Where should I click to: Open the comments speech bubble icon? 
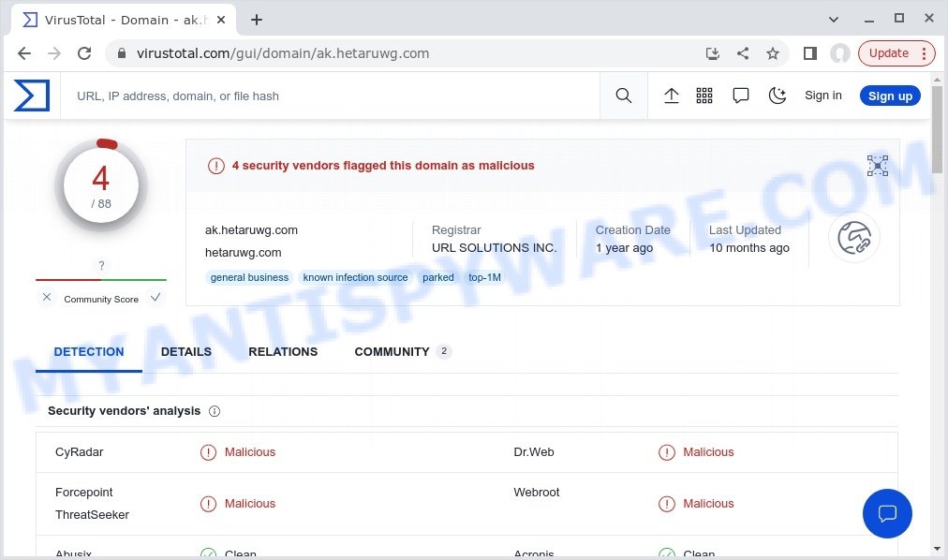pyautogui.click(x=741, y=96)
